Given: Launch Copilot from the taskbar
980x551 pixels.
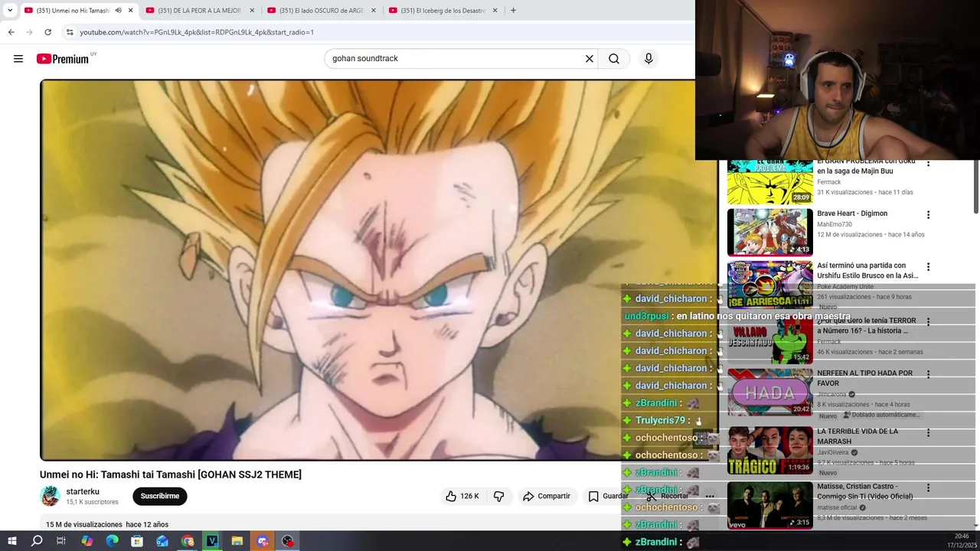Looking at the screenshot, I should click(87, 541).
